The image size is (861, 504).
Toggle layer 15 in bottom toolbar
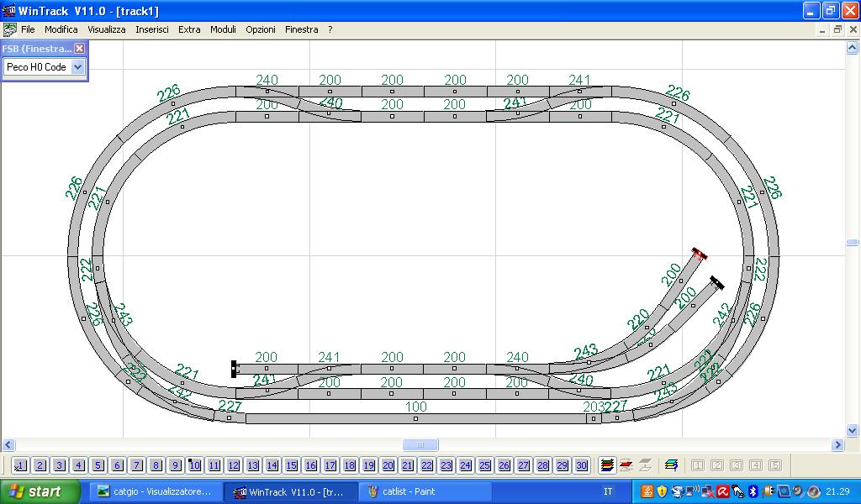point(291,465)
